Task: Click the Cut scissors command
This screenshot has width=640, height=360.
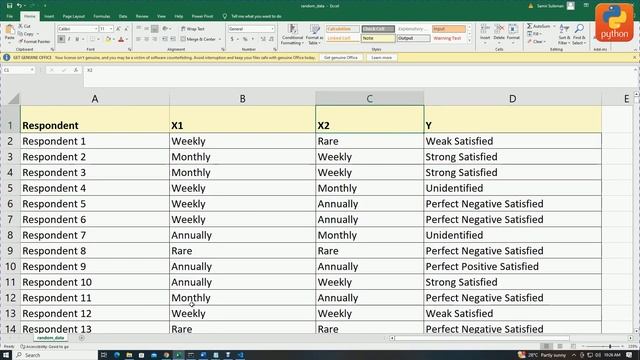Action: [24, 26]
